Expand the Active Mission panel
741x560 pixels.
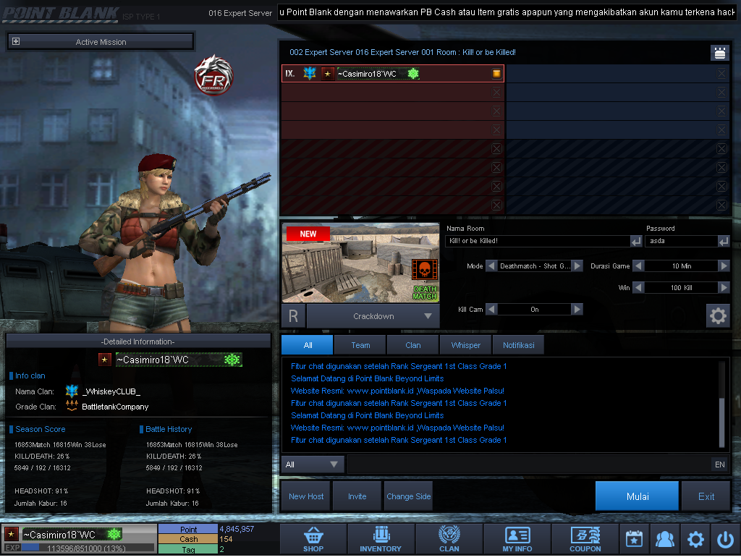[x=16, y=41]
